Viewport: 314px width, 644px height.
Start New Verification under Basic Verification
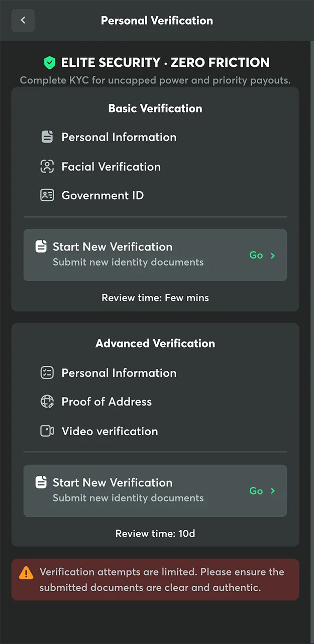tap(155, 255)
